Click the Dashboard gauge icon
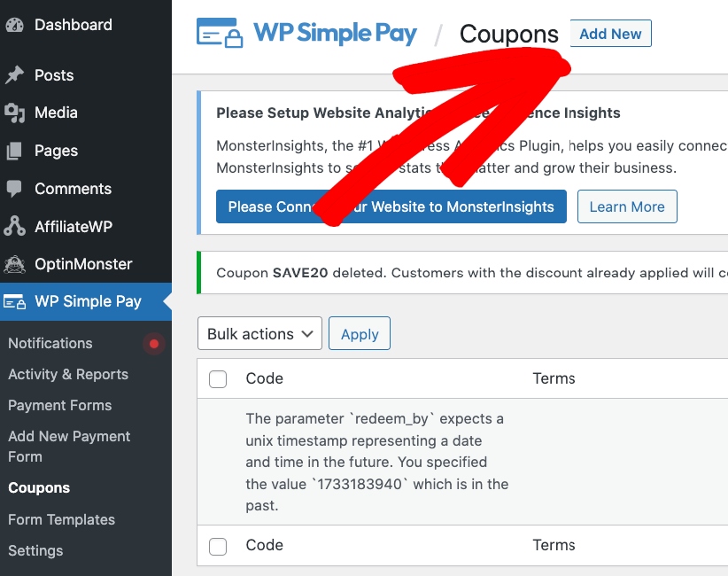 (x=14, y=25)
